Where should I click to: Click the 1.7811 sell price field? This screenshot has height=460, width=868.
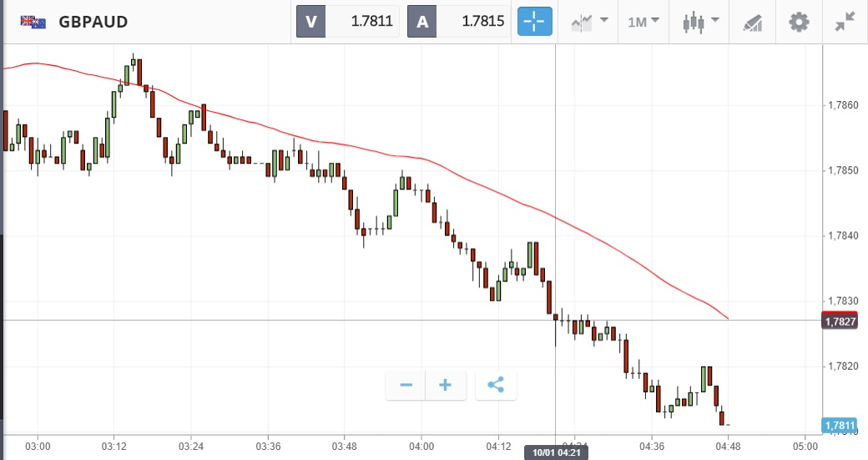364,22
